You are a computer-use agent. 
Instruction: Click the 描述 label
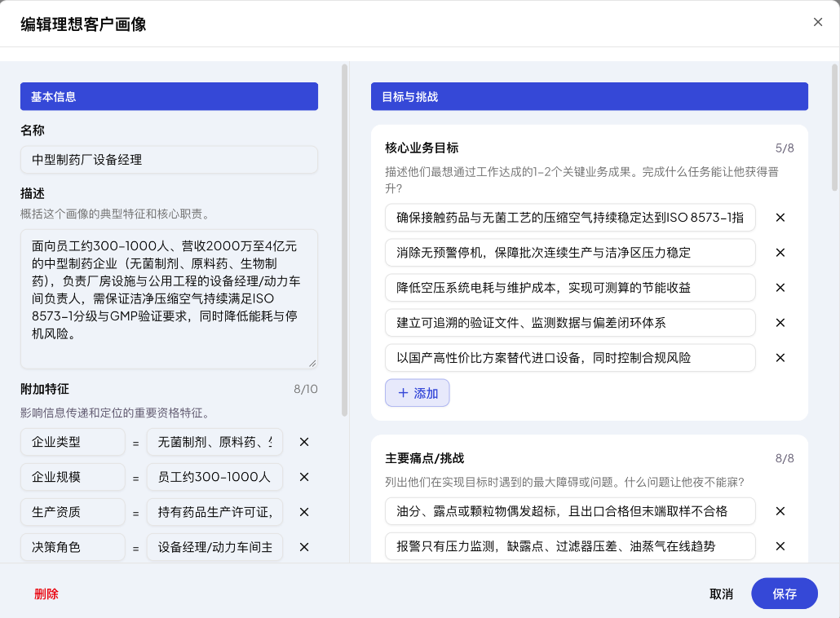coord(32,193)
